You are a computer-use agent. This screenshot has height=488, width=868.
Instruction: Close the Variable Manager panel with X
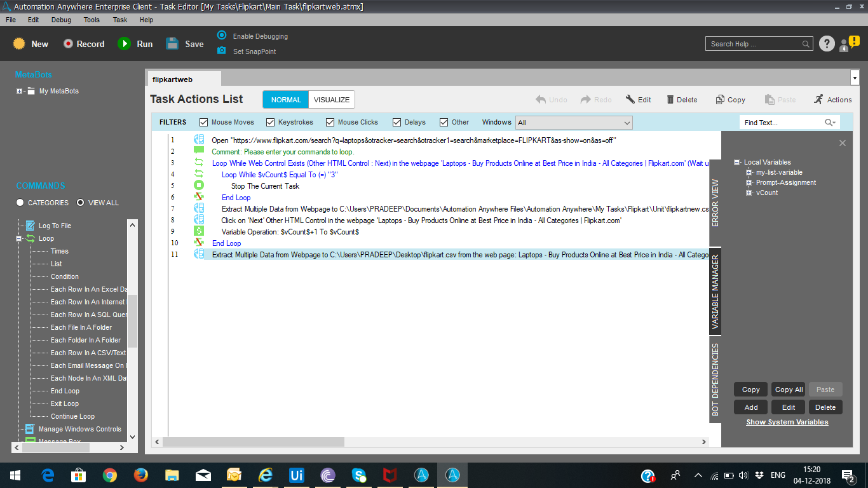[x=843, y=143]
